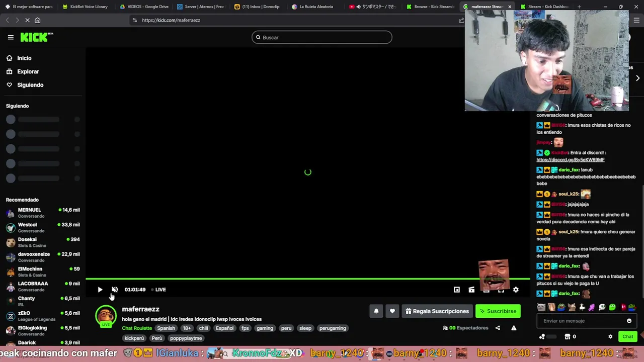Open video player settings gear
Image resolution: width=644 pixels, height=362 pixels.
[516, 290]
